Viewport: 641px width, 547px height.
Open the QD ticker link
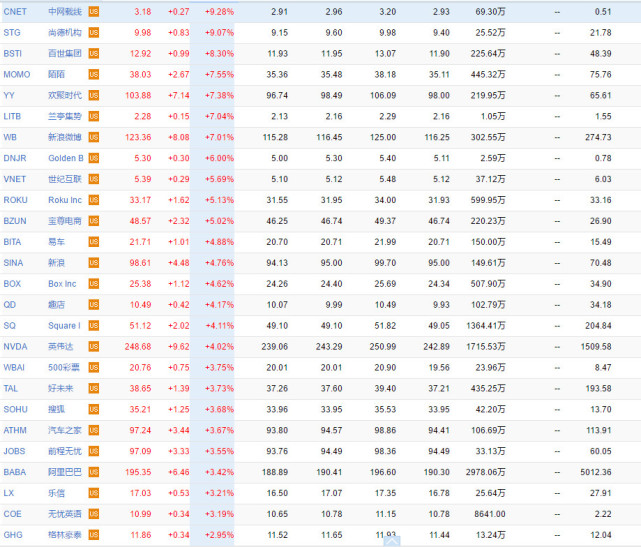(x=10, y=305)
